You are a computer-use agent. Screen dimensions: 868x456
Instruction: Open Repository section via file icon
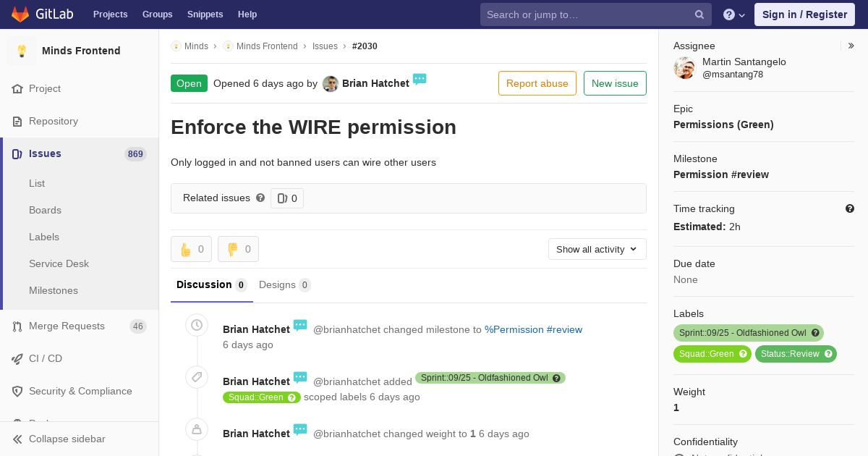(17, 122)
